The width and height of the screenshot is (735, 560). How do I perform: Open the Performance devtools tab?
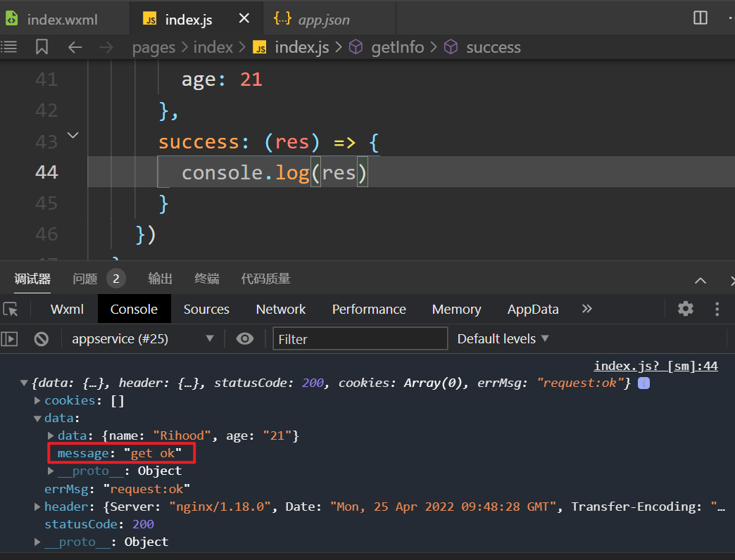(x=369, y=310)
